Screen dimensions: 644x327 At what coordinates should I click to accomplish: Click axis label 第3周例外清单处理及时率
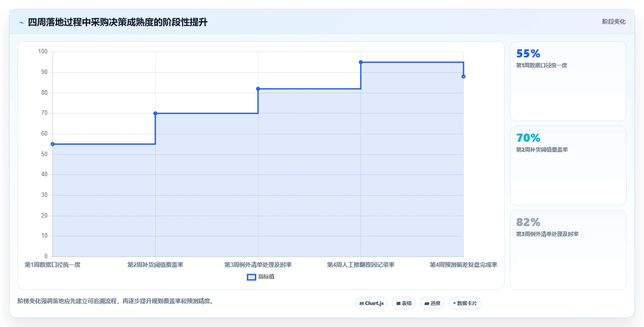[x=258, y=265]
